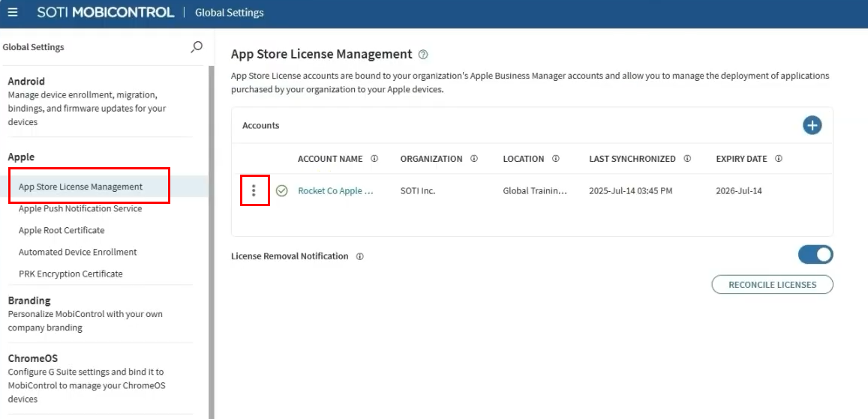Click the Location column header

click(524, 159)
